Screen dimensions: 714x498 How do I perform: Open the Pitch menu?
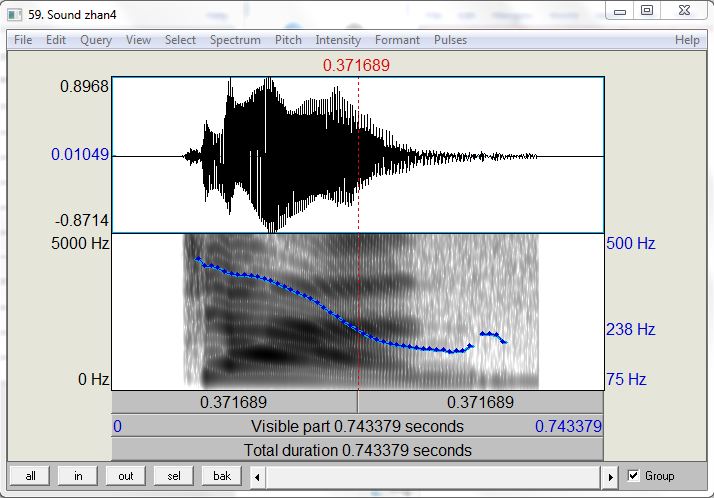(x=288, y=40)
